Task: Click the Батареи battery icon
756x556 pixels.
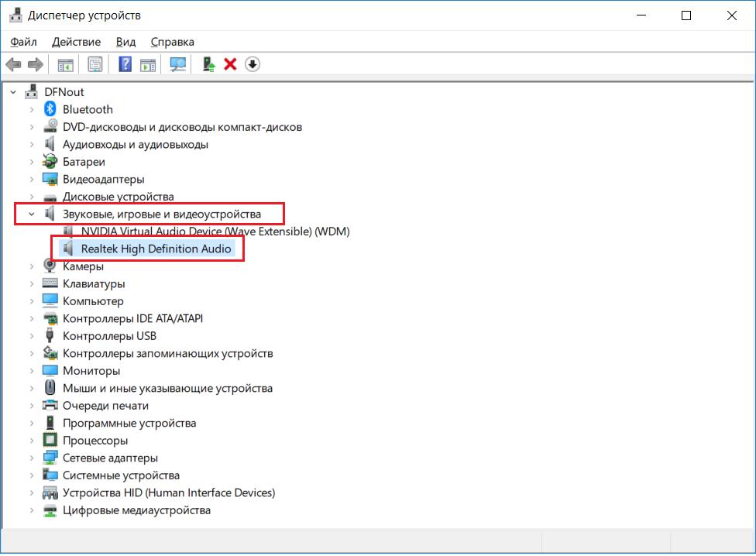Action: click(x=50, y=161)
